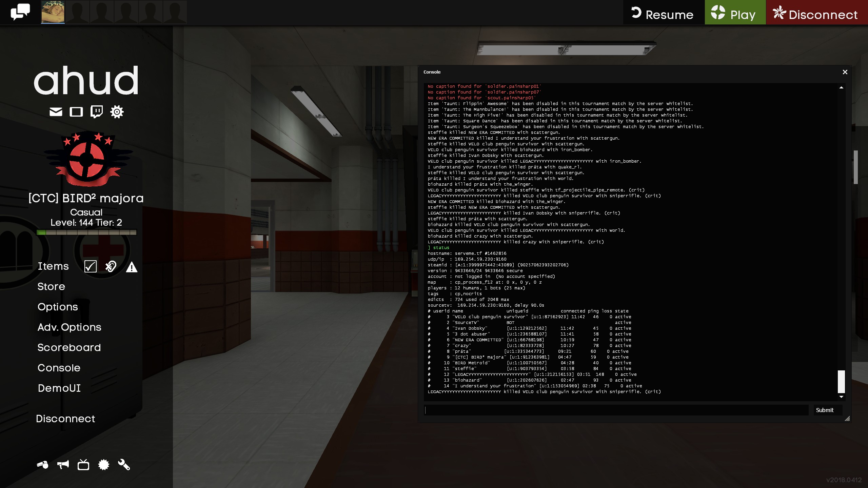Screen dimensions: 868x488
Task: Open the Twitch icon link
Action: coord(97,111)
